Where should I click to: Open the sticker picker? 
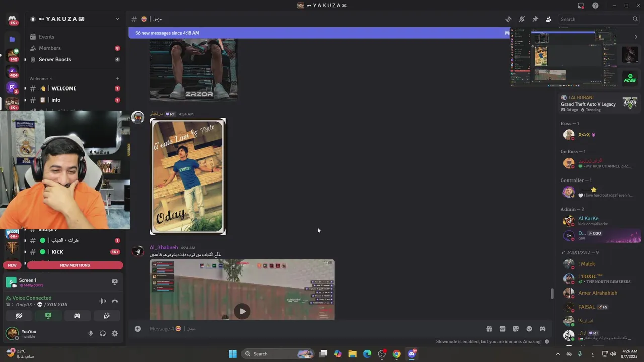point(516,329)
